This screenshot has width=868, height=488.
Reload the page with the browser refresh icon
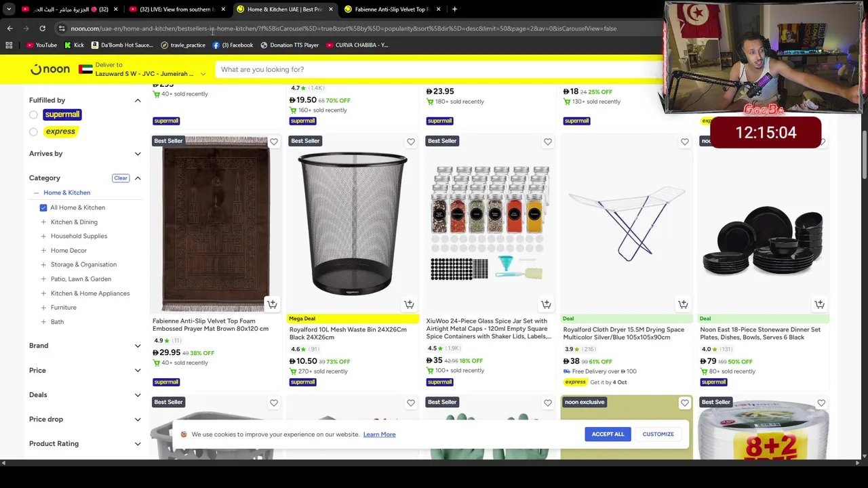pyautogui.click(x=42, y=28)
